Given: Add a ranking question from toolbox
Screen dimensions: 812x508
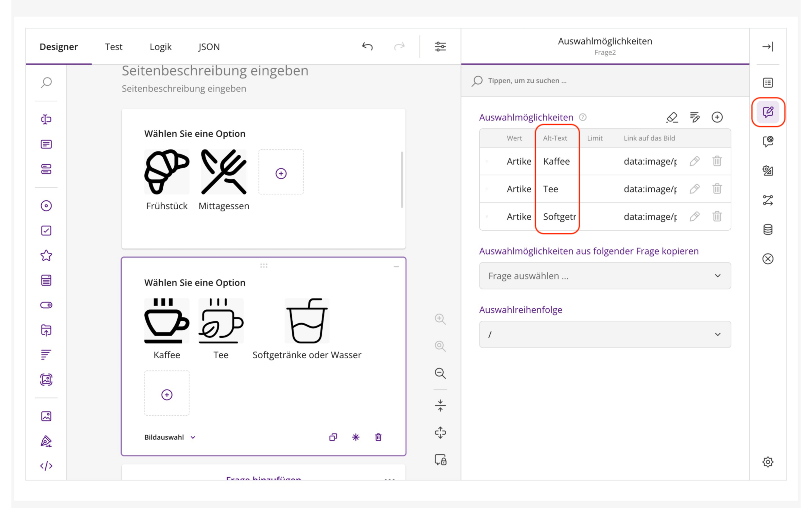Looking at the screenshot, I should [46, 355].
